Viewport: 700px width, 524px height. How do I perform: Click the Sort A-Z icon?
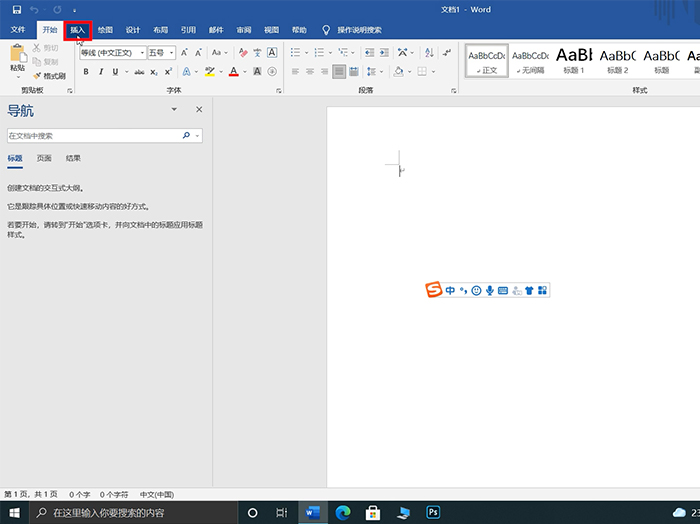429,53
